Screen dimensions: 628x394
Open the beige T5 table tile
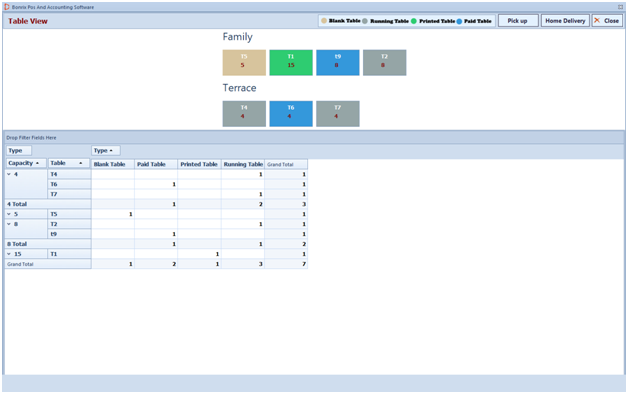tap(244, 62)
